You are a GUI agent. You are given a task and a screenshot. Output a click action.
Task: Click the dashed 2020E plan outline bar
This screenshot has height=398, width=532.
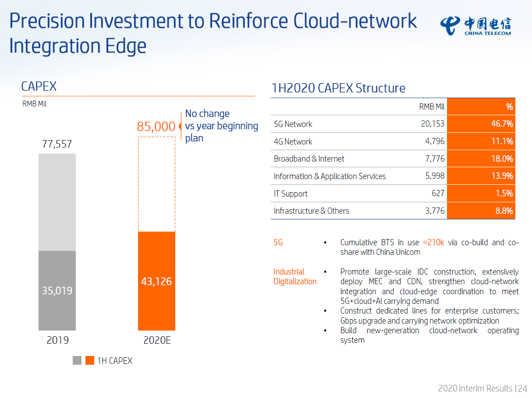(156, 184)
